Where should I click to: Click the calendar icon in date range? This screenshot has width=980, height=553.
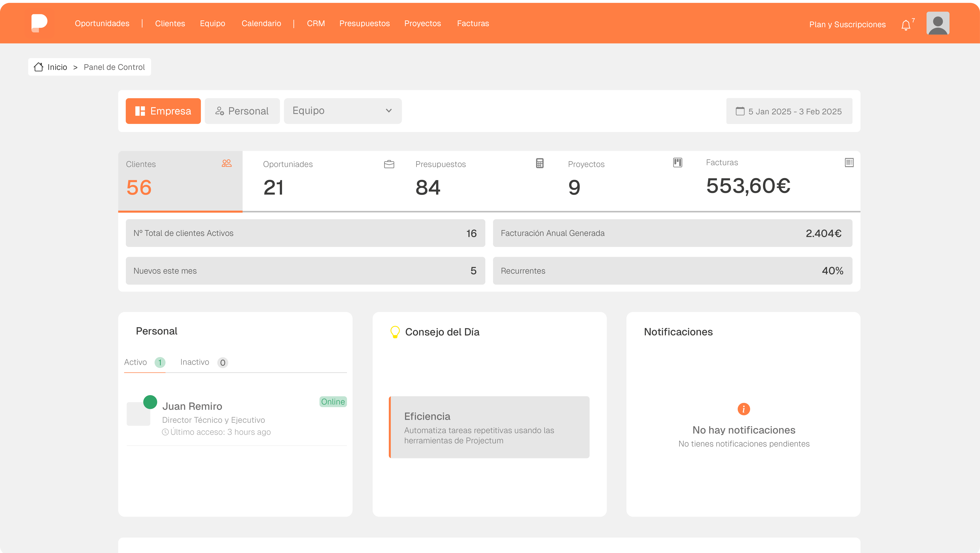tap(740, 111)
